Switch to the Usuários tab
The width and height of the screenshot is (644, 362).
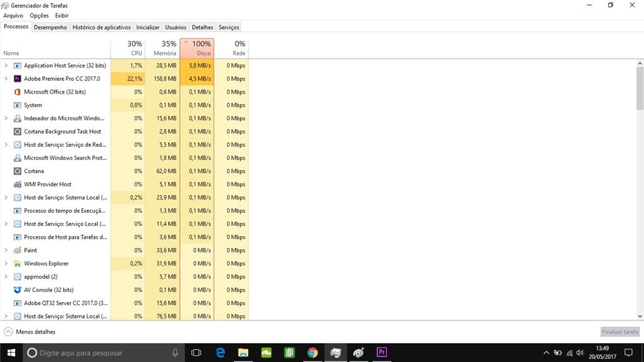click(x=176, y=27)
